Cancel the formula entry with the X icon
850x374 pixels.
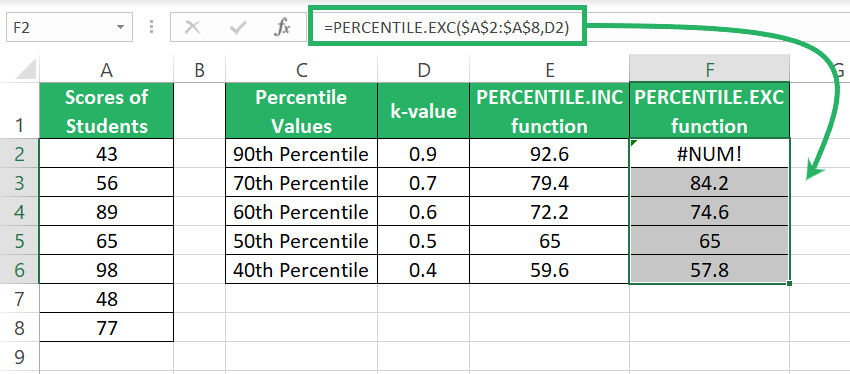[x=193, y=28]
